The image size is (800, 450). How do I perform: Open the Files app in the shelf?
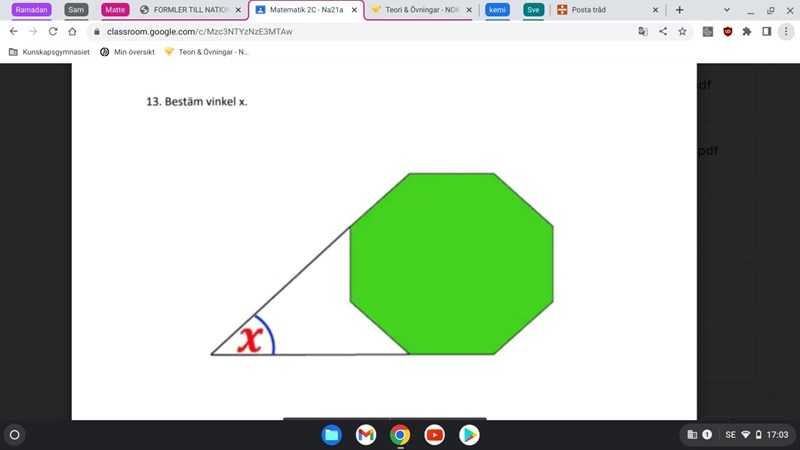332,435
